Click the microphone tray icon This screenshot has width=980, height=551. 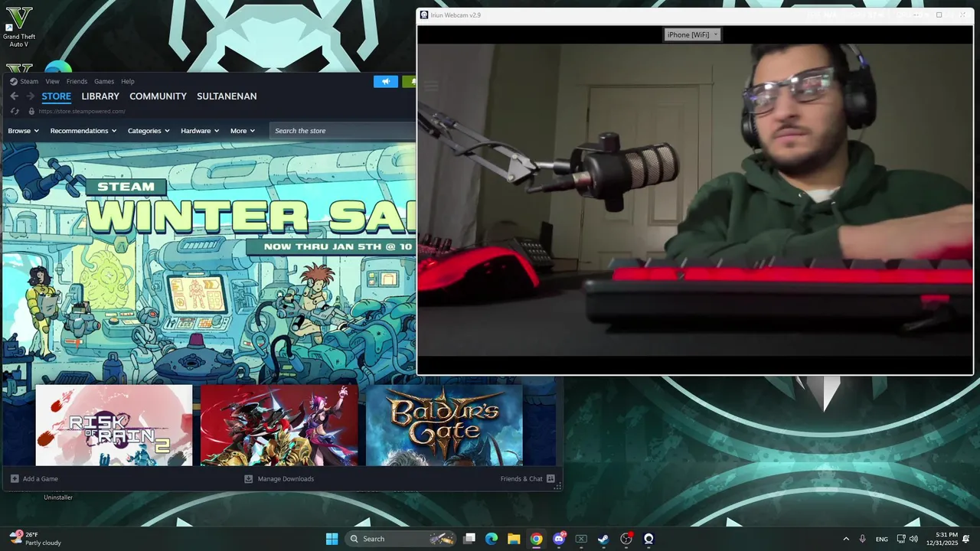pos(863,539)
